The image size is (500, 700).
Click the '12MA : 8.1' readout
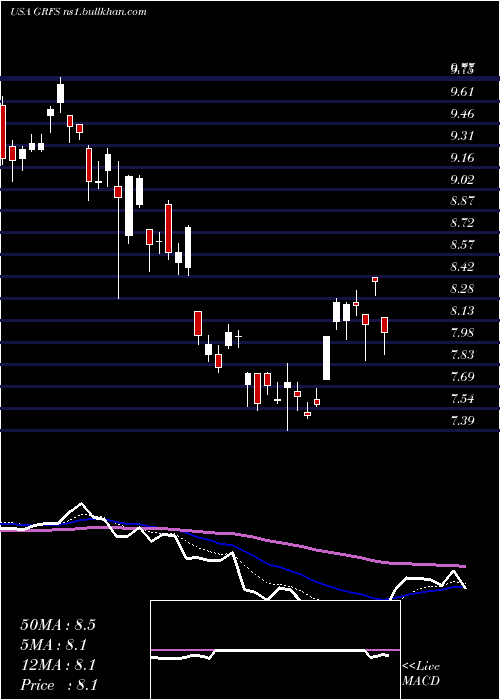tap(58, 665)
